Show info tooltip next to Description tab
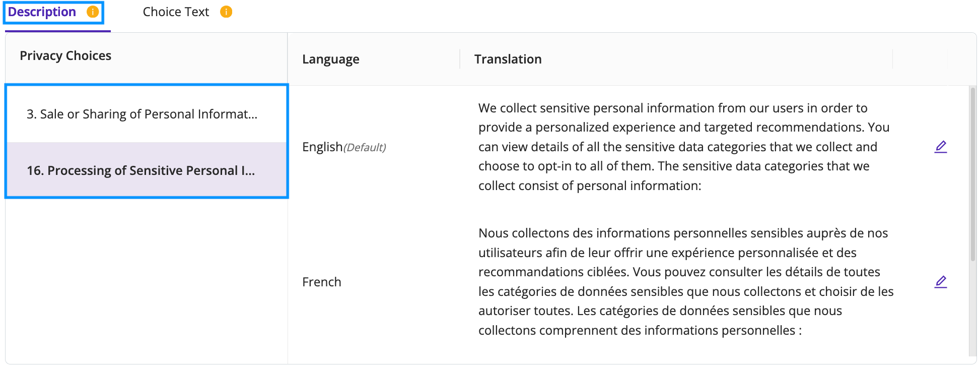The image size is (980, 368). (93, 12)
